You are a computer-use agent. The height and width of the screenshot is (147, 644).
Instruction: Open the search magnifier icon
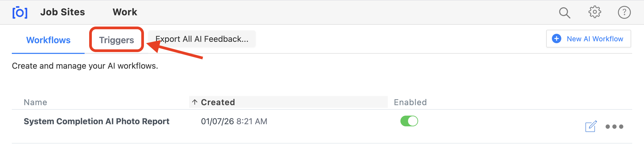tap(564, 12)
